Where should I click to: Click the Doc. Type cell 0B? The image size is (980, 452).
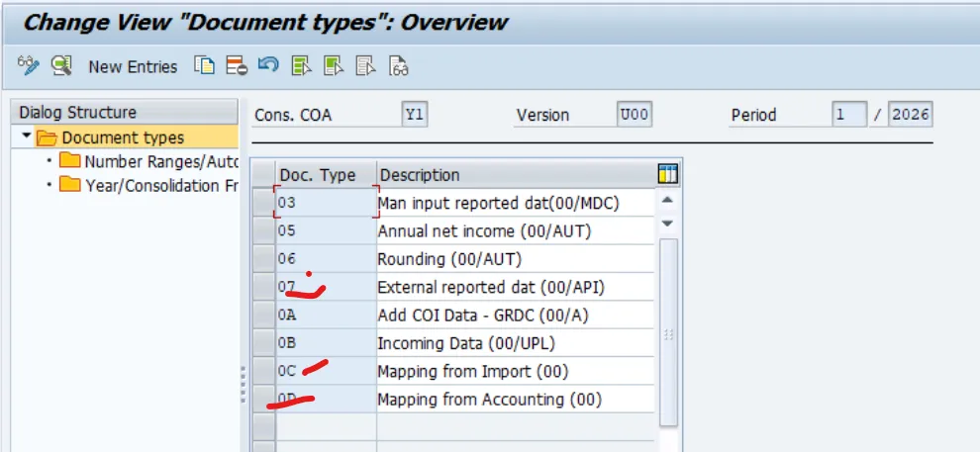[x=325, y=344]
